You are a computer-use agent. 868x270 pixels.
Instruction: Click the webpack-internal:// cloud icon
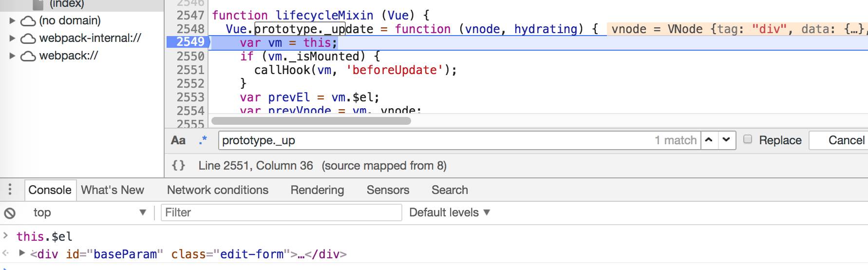coord(28,39)
